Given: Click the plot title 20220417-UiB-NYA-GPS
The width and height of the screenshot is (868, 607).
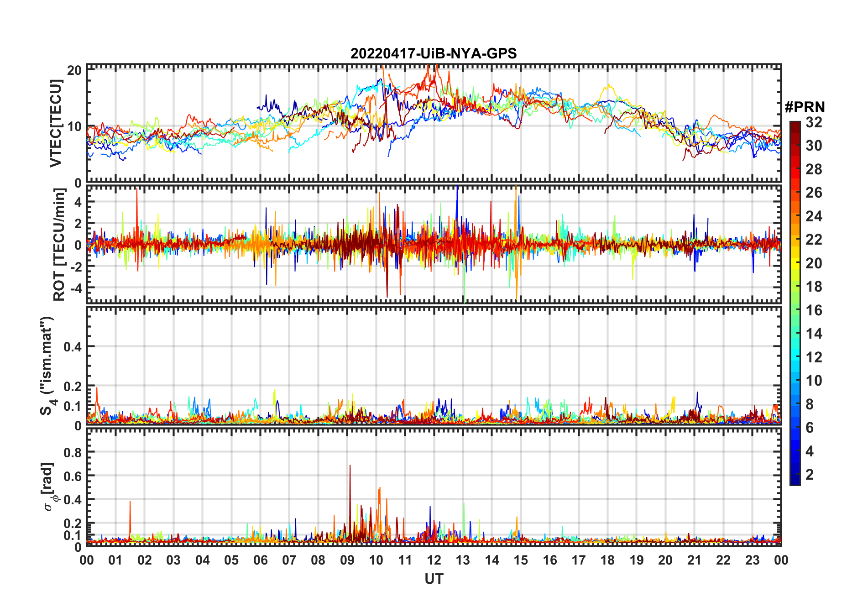Looking at the screenshot, I should tap(434, 54).
